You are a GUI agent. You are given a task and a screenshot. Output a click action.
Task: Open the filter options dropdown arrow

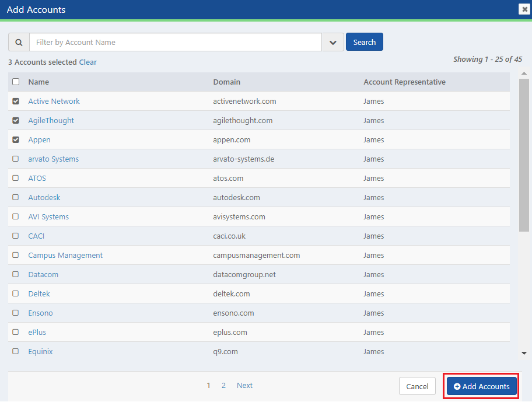333,43
